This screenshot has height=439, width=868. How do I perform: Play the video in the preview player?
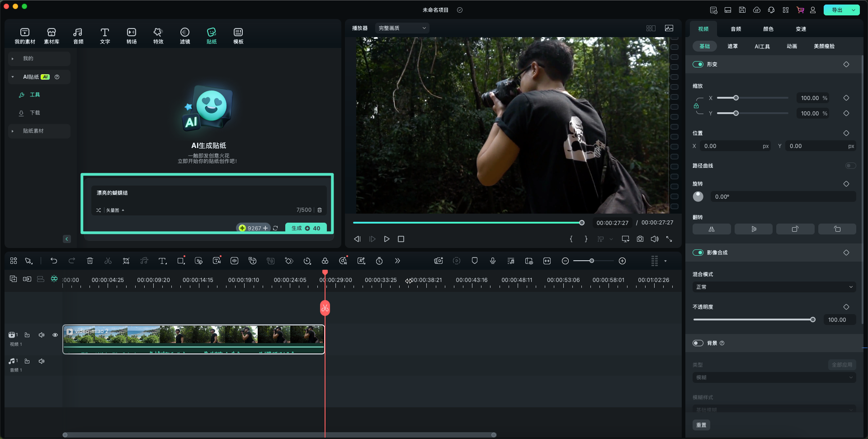(x=387, y=239)
